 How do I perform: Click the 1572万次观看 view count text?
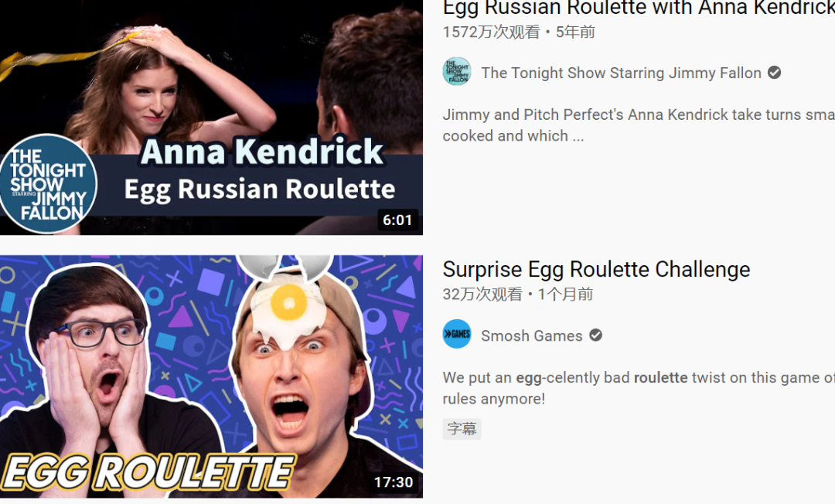[491, 32]
